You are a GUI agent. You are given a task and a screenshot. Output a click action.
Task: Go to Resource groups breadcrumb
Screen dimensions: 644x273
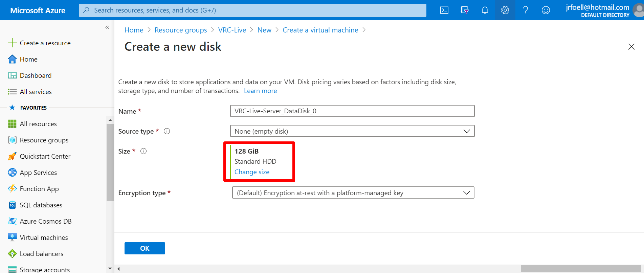tap(181, 30)
